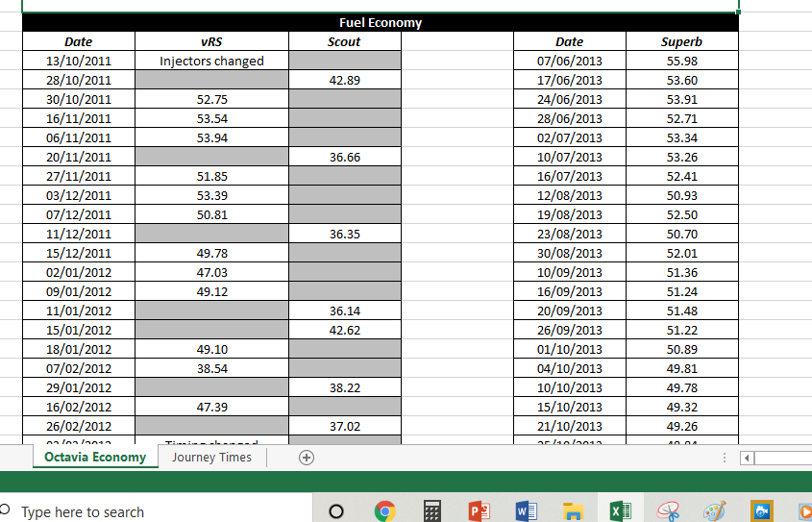The height and width of the screenshot is (522, 812).
Task: Select the Scout value 36.14
Action: point(344,311)
